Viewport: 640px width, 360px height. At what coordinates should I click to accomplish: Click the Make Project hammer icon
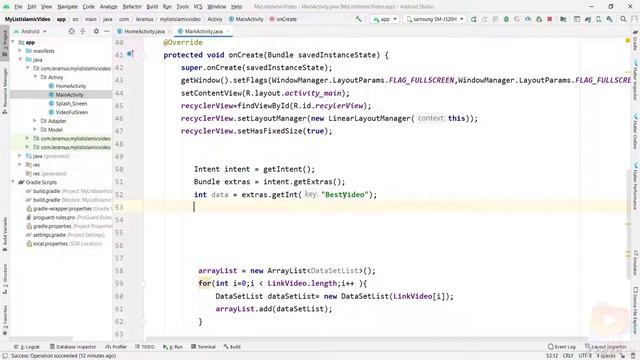[x=358, y=19]
